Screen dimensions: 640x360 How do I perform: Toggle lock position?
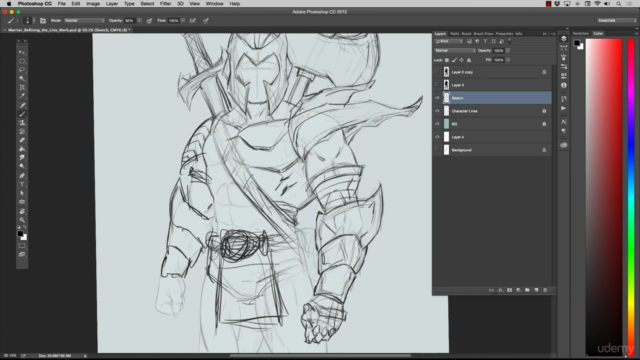[x=462, y=60]
